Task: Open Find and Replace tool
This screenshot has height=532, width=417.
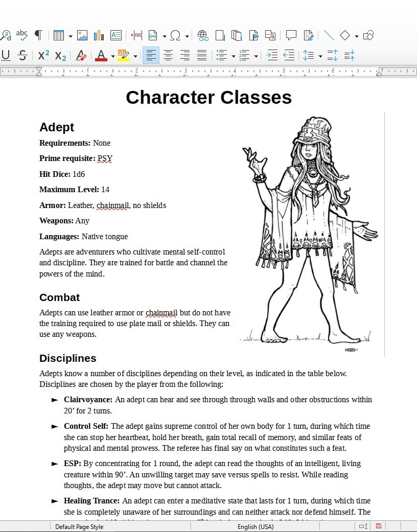Action: coord(6,35)
